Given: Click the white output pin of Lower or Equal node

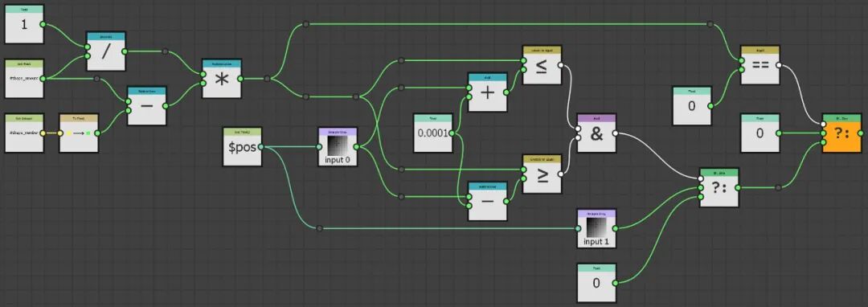Looking at the screenshot, I should (x=560, y=65).
